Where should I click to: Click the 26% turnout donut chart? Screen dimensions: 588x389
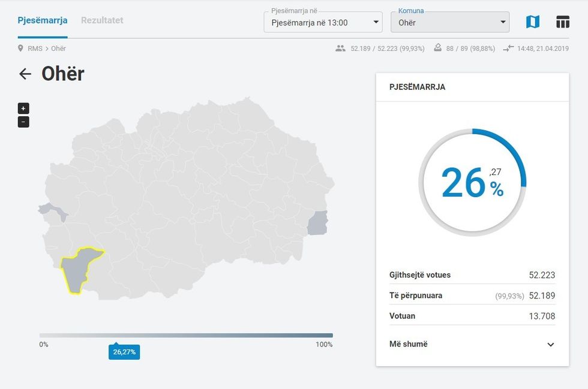pos(472,182)
